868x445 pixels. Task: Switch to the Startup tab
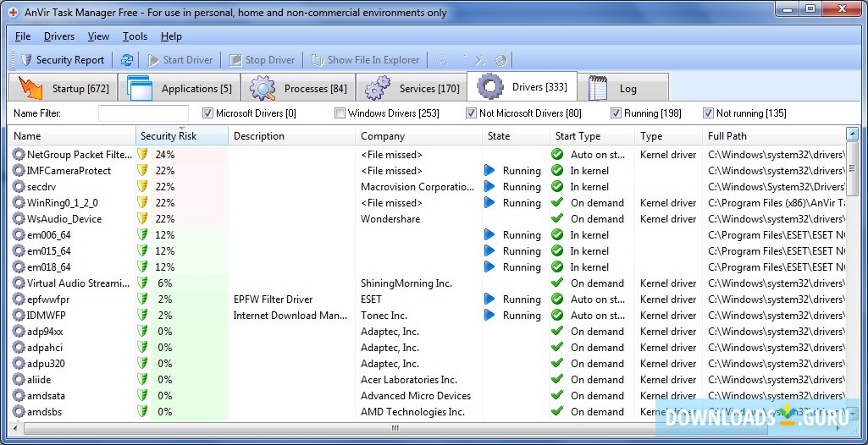(x=64, y=88)
